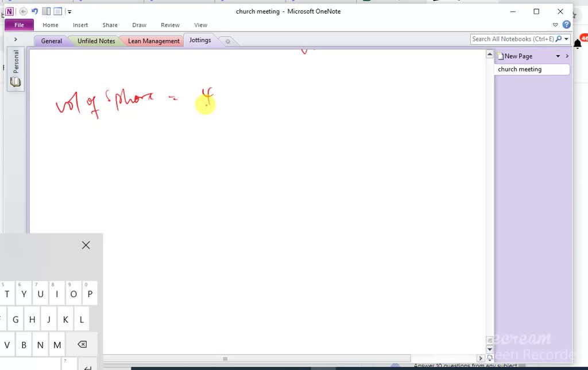Toggle Dock to Desktop icon
The width and height of the screenshot is (588, 370).
click(47, 11)
